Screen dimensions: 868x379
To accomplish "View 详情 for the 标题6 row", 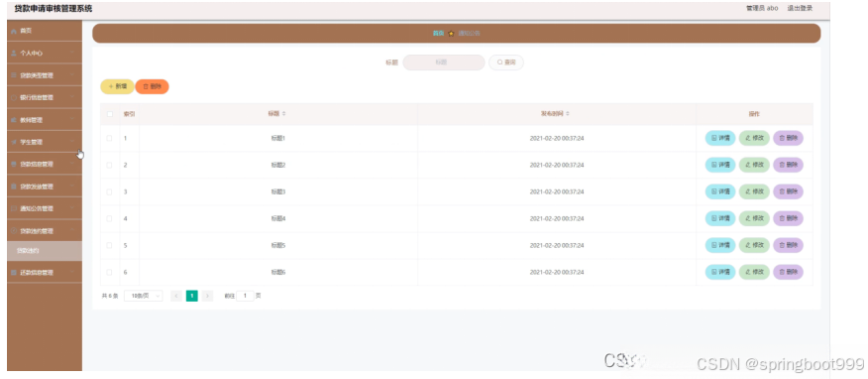I will 720,272.
